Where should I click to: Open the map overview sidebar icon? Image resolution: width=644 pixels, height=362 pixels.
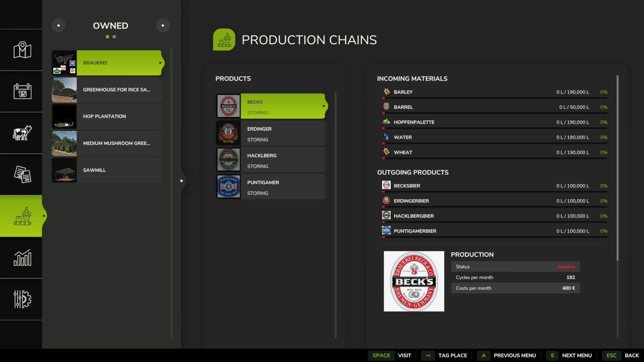22,50
